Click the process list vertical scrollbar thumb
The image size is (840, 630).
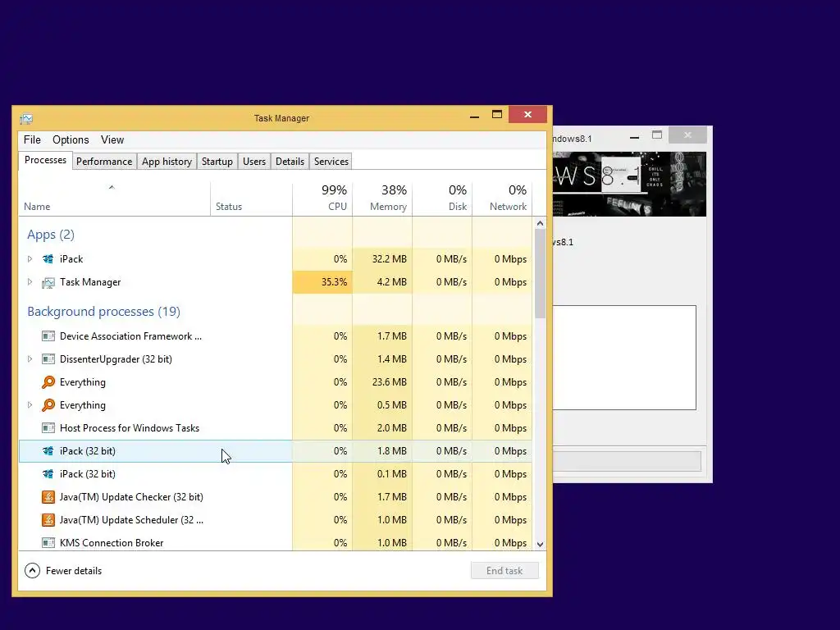tap(540, 273)
